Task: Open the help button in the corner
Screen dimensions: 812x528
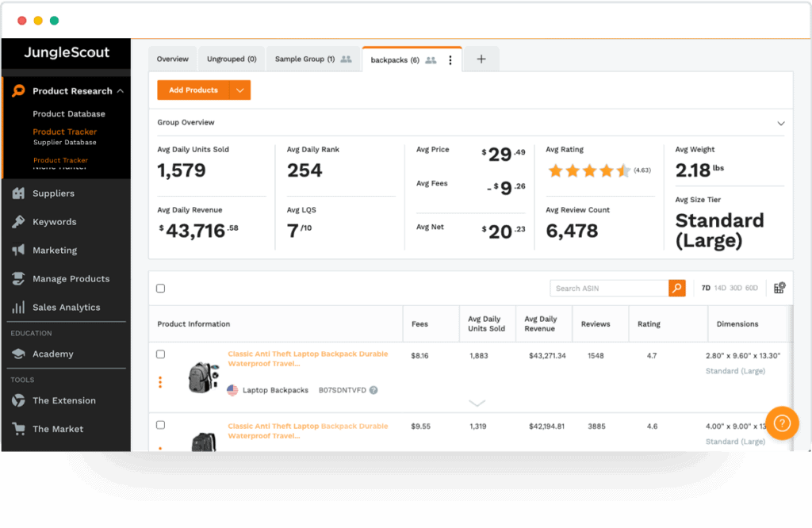Action: pyautogui.click(x=783, y=423)
